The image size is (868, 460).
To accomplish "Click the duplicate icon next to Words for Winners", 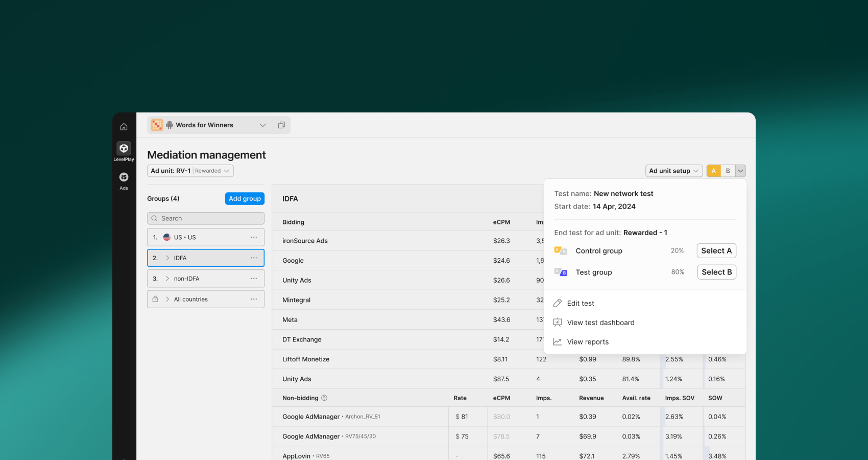I will (281, 125).
